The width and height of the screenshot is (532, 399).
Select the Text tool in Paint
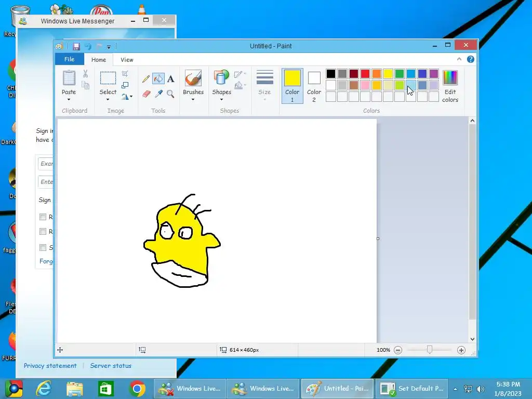tap(170, 79)
